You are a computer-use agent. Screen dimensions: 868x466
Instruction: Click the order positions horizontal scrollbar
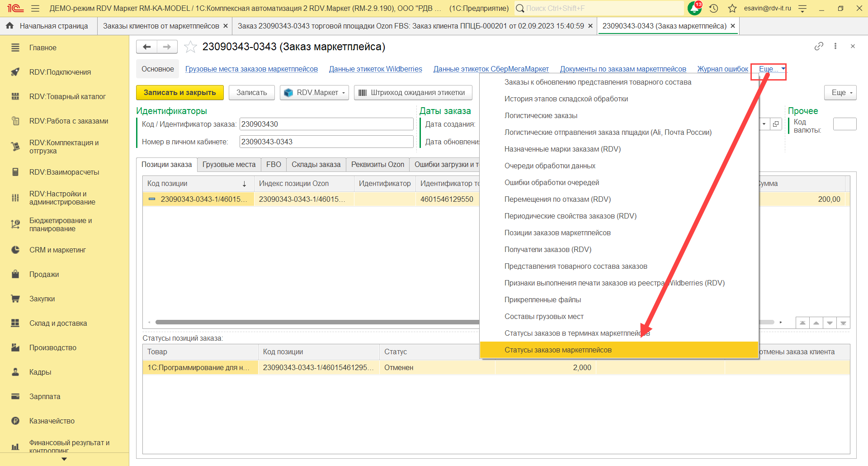pos(316,322)
